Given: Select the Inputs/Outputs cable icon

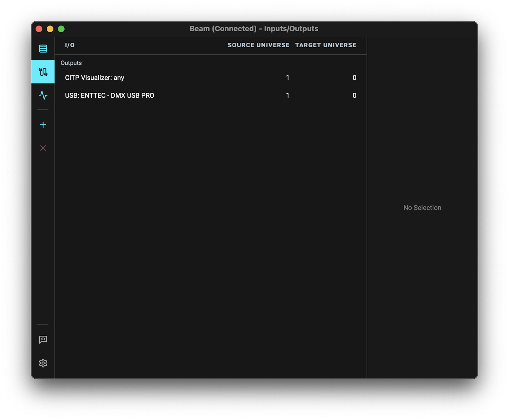Looking at the screenshot, I should pos(43,72).
